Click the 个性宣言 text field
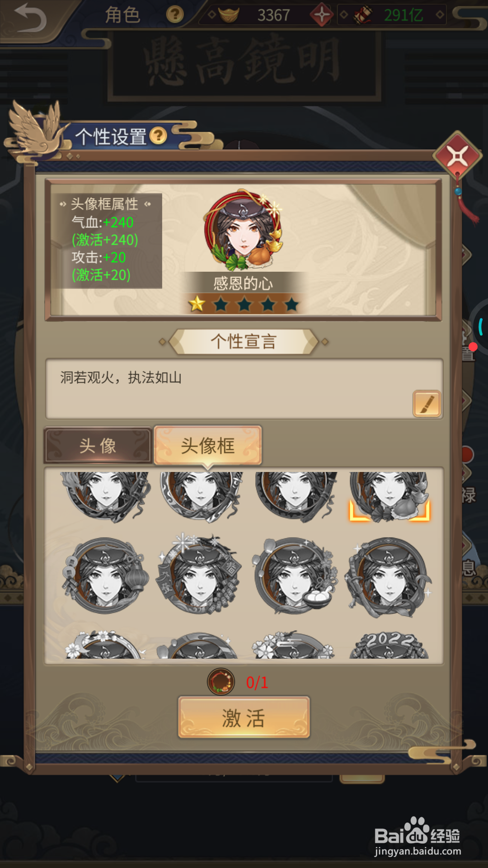488x868 pixels. [x=244, y=389]
